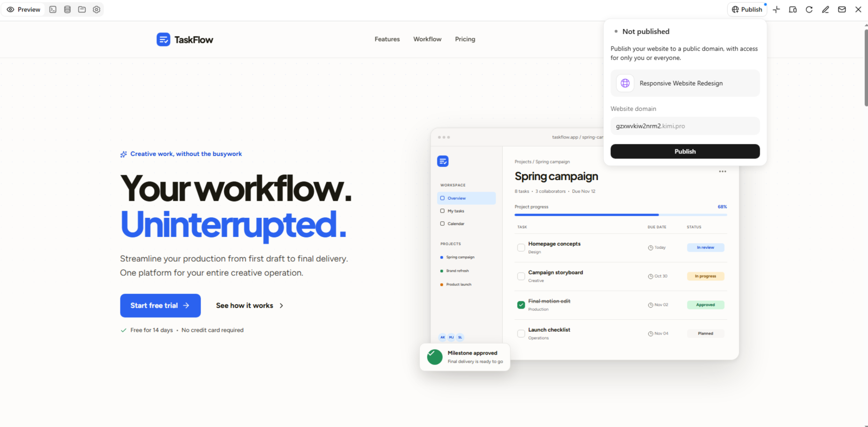Image resolution: width=868 pixels, height=427 pixels.
Task: Go to Pricing in the navigation
Action: [465, 39]
